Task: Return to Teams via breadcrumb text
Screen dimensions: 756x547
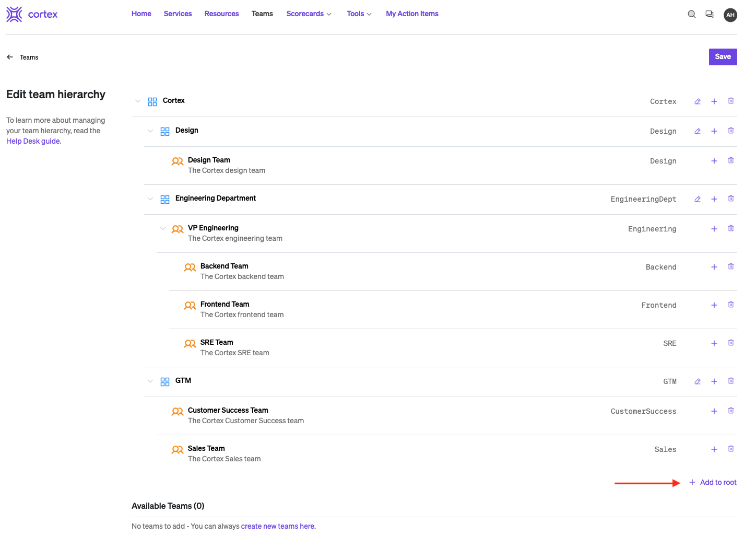Action: pyautogui.click(x=29, y=57)
